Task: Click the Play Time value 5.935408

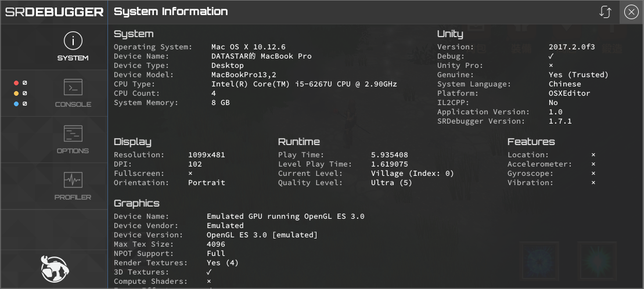Action: point(389,155)
